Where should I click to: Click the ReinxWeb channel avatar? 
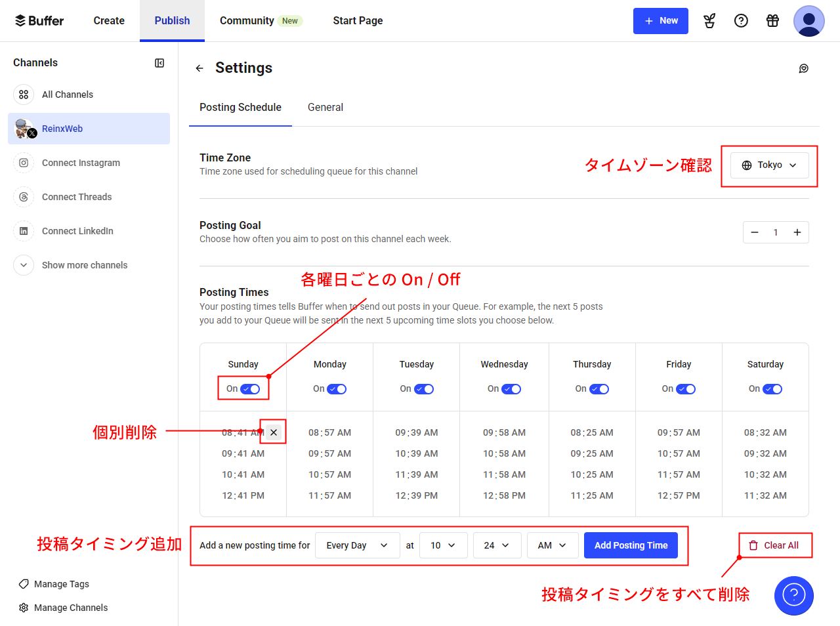25,129
